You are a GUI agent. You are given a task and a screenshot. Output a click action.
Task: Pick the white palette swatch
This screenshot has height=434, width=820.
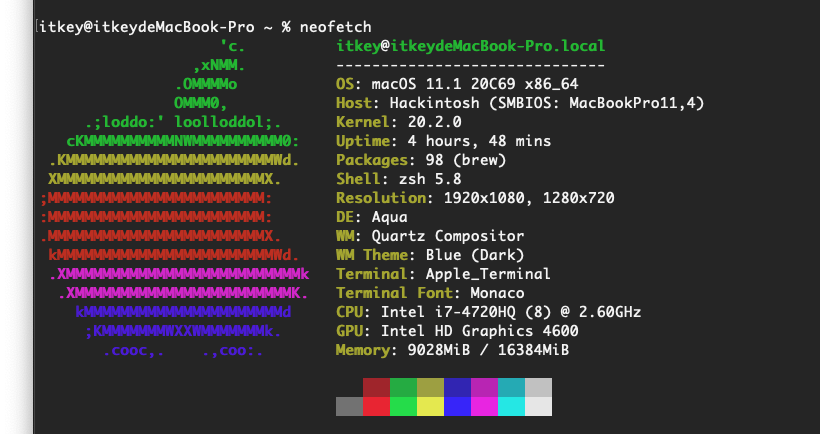click(x=539, y=406)
